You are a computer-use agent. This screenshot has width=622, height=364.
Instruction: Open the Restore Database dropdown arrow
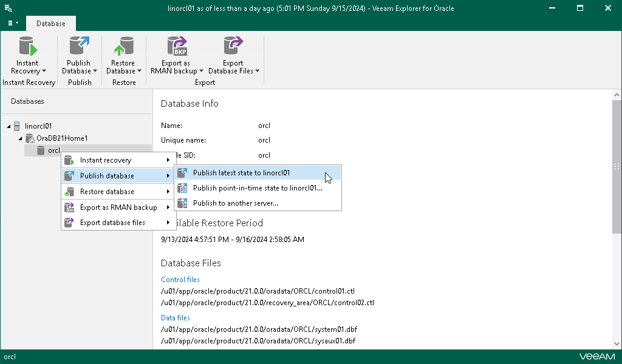pos(139,71)
